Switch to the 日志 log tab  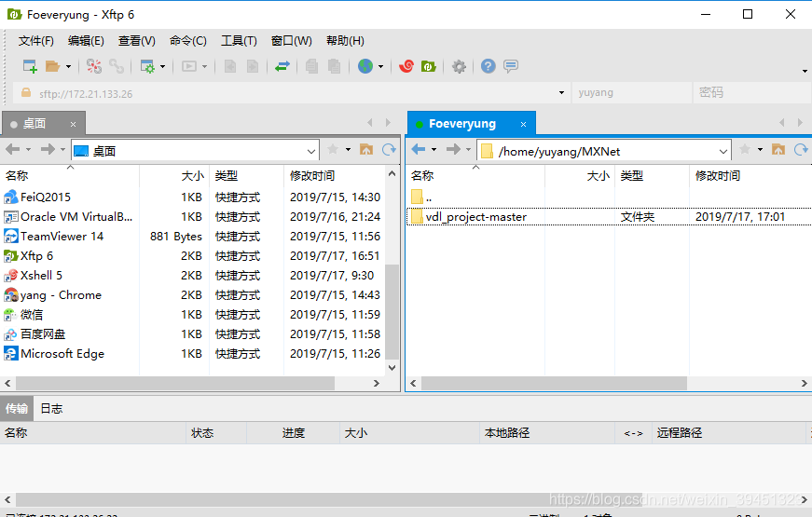[x=51, y=408]
